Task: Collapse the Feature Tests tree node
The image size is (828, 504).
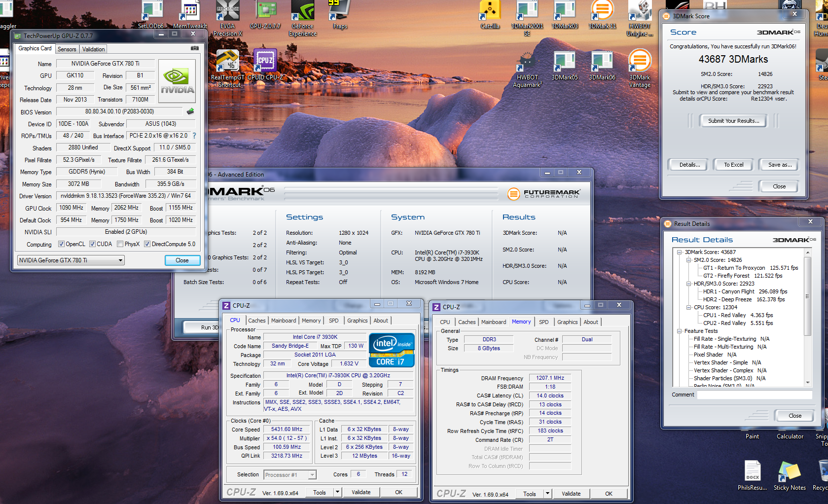Action: click(679, 331)
